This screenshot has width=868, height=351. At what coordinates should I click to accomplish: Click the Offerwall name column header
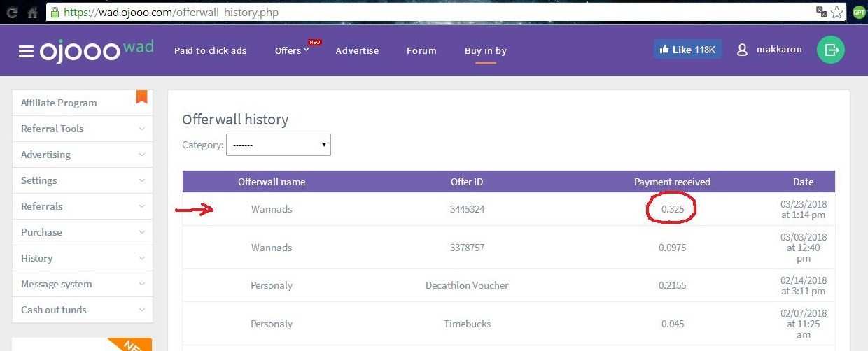coord(272,182)
